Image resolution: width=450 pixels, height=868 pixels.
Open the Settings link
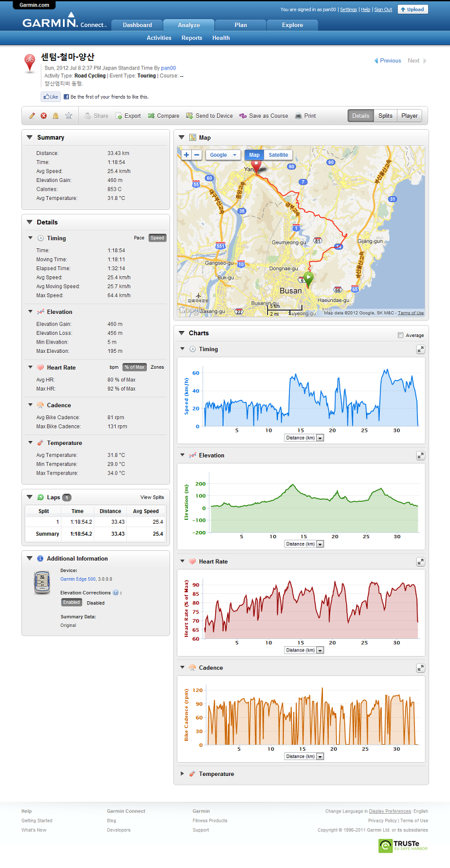(349, 10)
